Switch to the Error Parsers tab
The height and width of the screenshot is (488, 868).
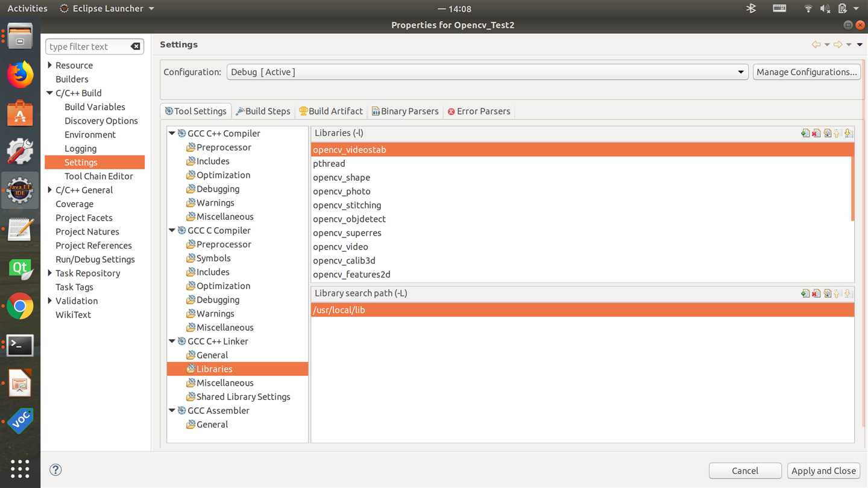point(479,111)
